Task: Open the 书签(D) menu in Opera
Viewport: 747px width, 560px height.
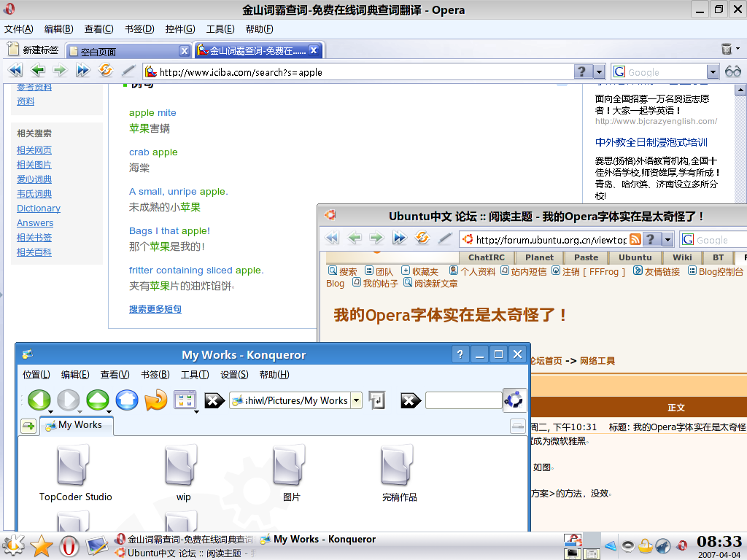Action: [139, 29]
